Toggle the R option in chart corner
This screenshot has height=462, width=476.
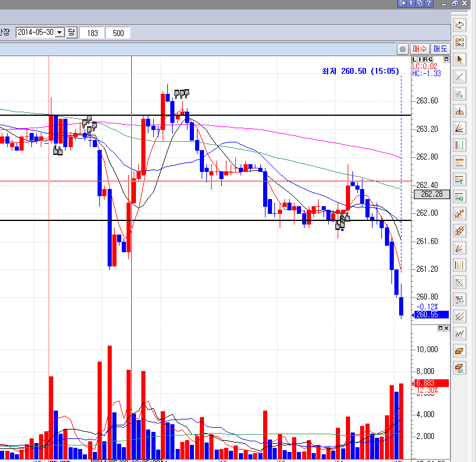[x=425, y=60]
